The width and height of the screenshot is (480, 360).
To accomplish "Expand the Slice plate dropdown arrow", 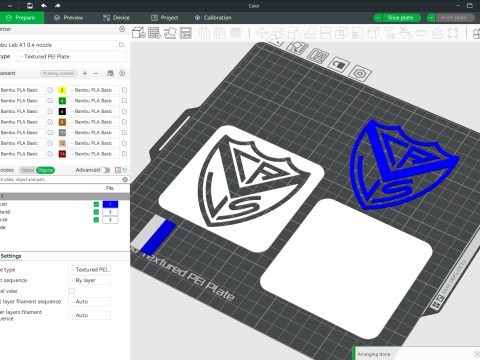I will (378, 18).
